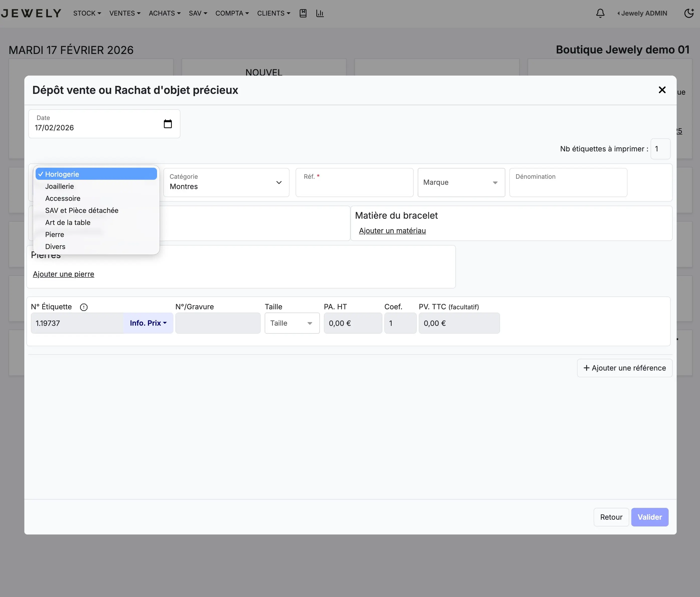Open the bookmark book icon in navbar
The width and height of the screenshot is (700, 597).
coord(303,13)
